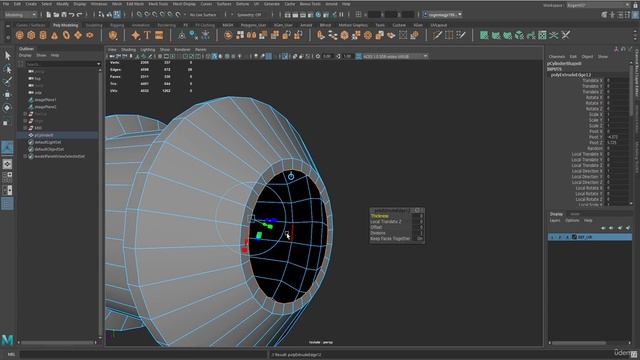Switch to the Poly Modeling shelf tab

pos(65,25)
